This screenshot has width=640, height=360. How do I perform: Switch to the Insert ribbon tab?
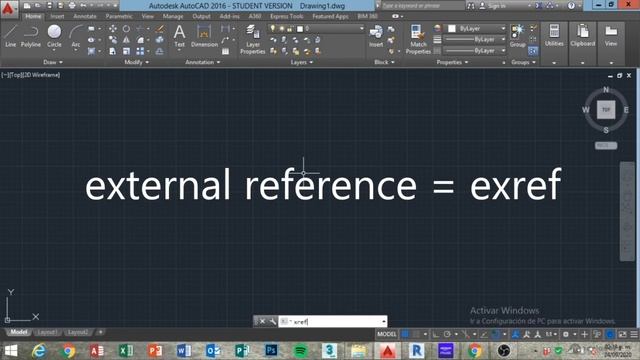point(57,16)
